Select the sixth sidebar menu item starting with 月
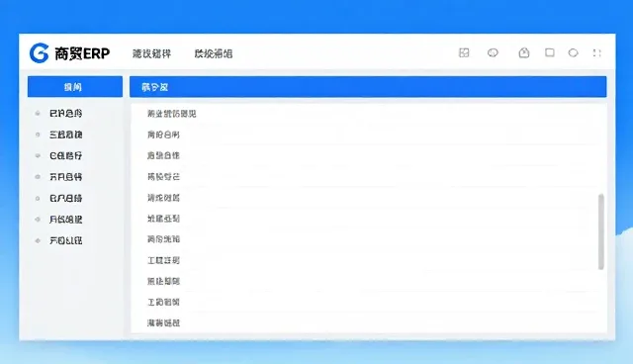The width and height of the screenshot is (633, 364). (66, 220)
